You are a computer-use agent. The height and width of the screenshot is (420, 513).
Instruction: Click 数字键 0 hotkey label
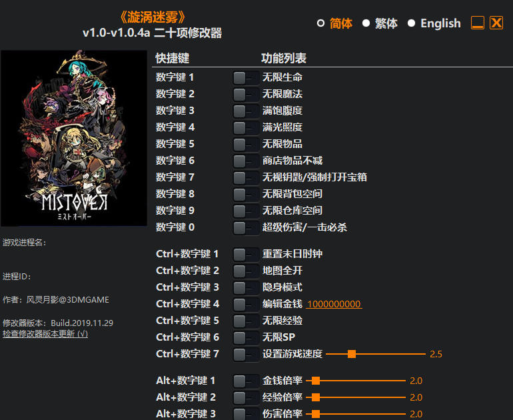(x=175, y=227)
